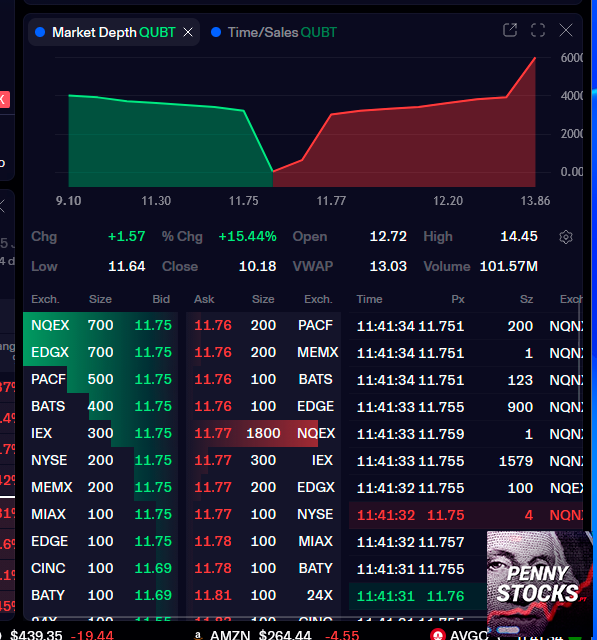
Task: Select the EDGX ask row at 11.77
Action: (x=264, y=487)
